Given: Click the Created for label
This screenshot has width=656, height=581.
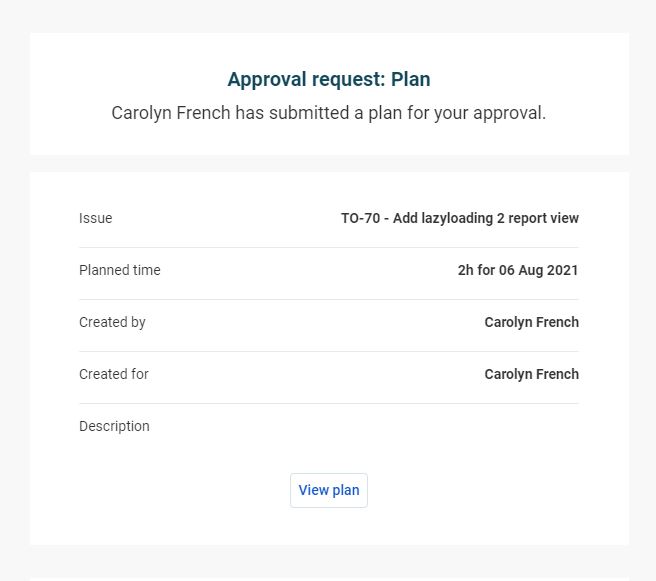Looking at the screenshot, I should (114, 374).
